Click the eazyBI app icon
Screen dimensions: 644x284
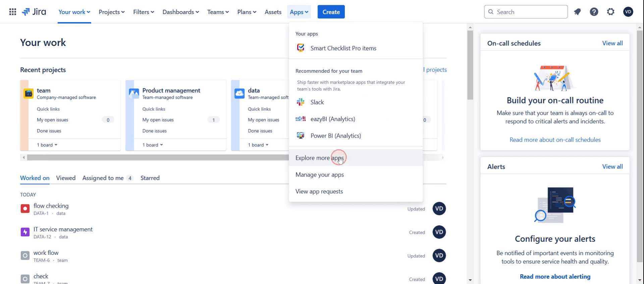(301, 119)
